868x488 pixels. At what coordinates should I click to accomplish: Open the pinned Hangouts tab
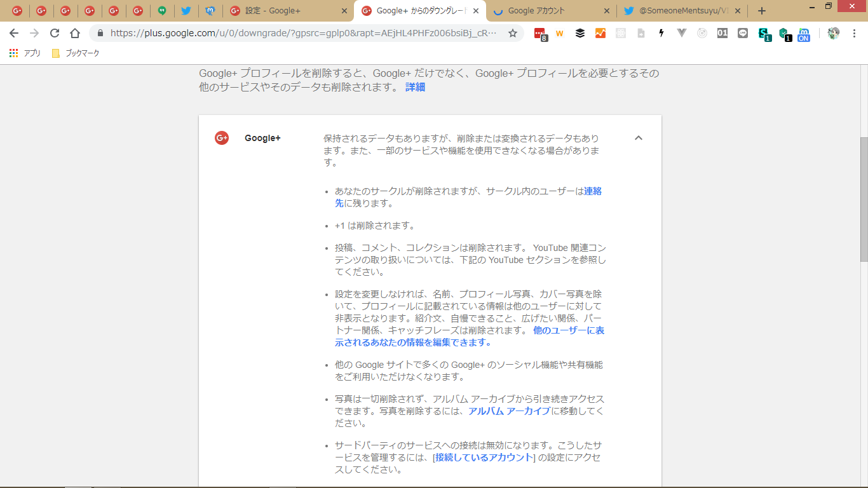[162, 11]
